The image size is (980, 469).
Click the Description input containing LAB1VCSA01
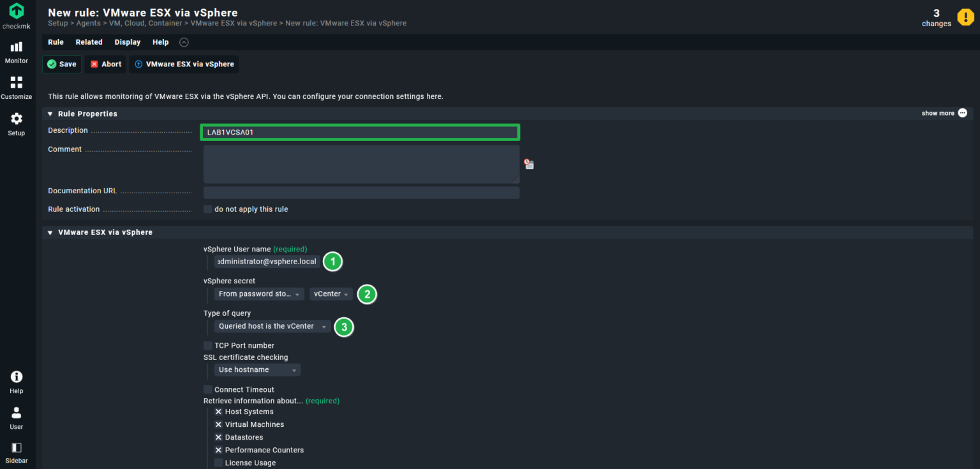(x=360, y=132)
